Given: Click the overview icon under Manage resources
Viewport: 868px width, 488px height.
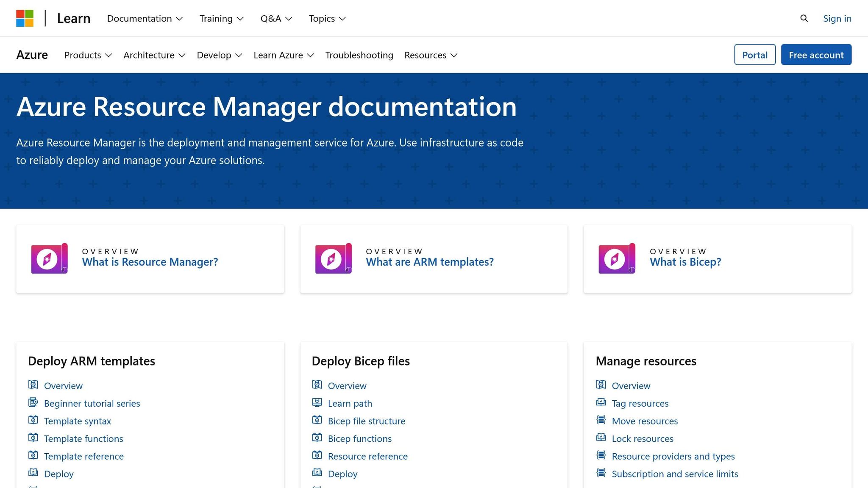Looking at the screenshot, I should [x=601, y=384].
